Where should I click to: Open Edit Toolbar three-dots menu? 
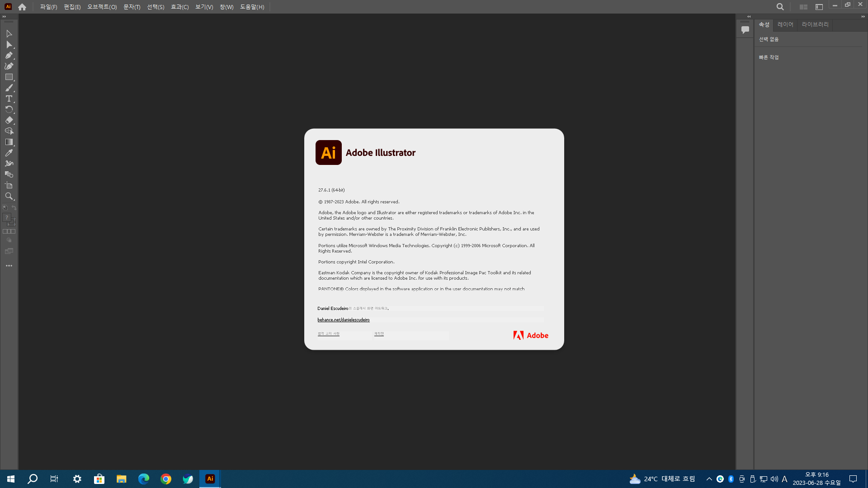pos(9,266)
